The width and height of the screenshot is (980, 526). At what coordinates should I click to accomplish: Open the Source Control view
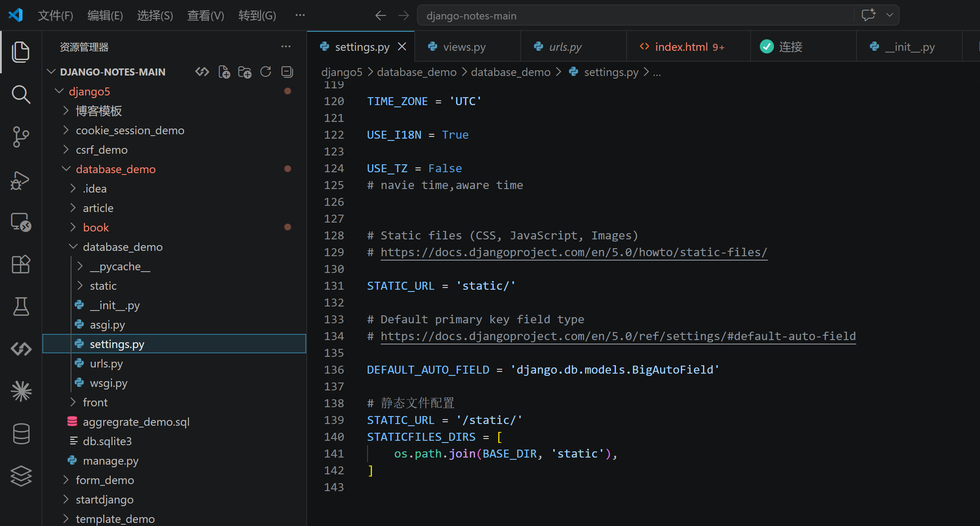(x=20, y=136)
